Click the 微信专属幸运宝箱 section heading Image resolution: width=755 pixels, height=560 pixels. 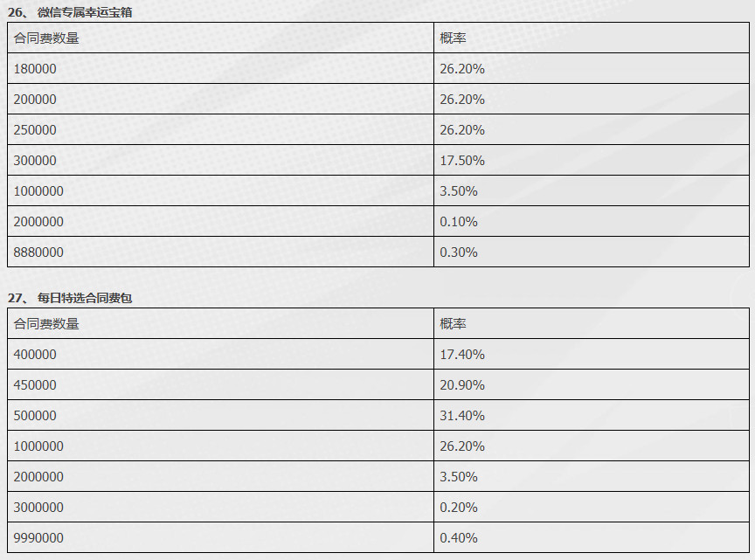pyautogui.click(x=70, y=12)
